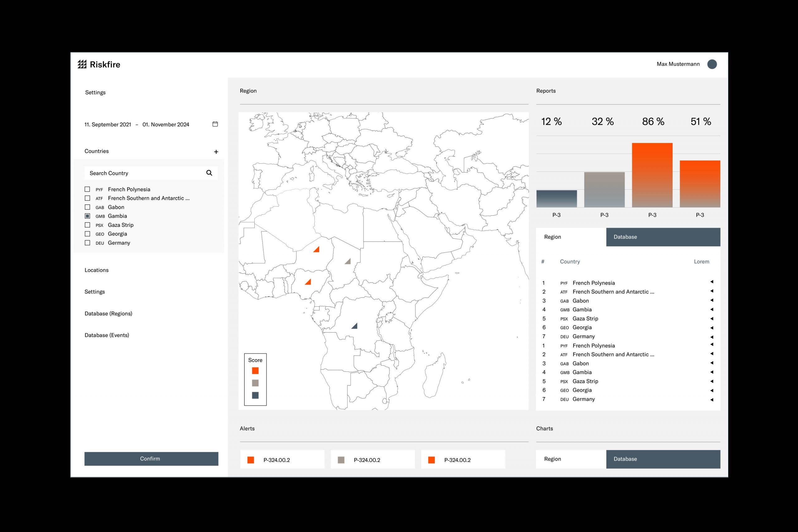Open Database (Events) sidebar link
The width and height of the screenshot is (798, 532).
pyautogui.click(x=107, y=335)
